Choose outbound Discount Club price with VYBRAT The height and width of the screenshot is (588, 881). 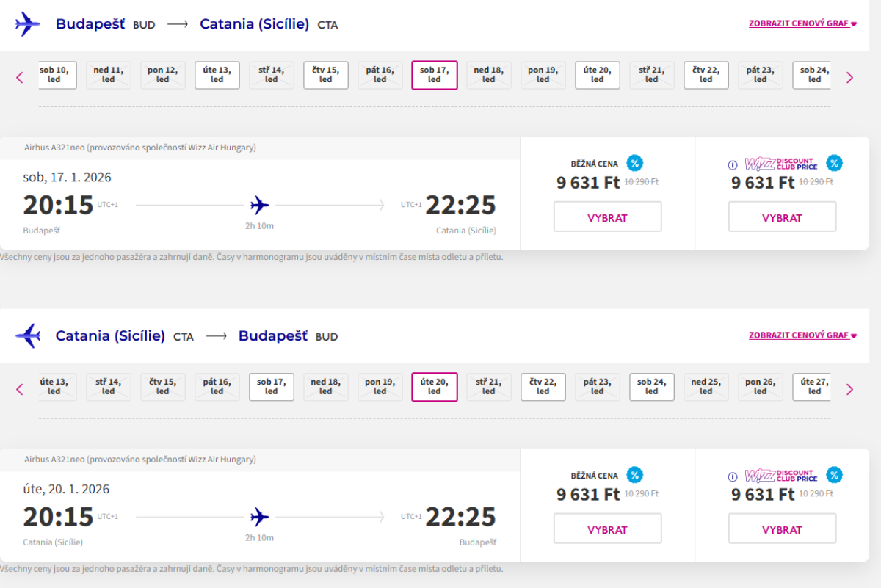click(782, 217)
